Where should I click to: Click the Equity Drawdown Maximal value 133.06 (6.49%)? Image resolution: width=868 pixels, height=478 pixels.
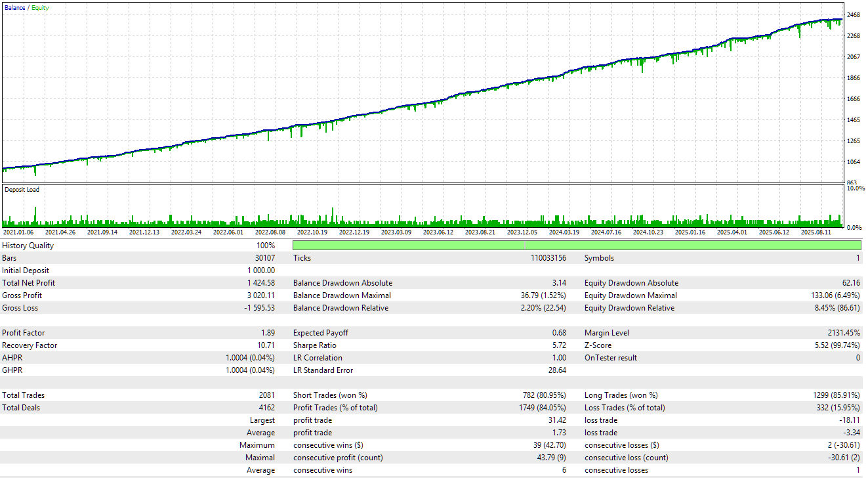[836, 295]
